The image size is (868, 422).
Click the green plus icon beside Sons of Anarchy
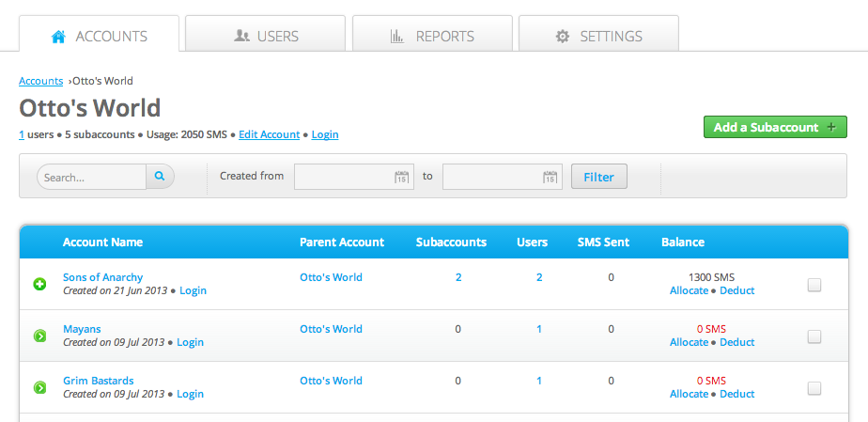[x=40, y=284]
